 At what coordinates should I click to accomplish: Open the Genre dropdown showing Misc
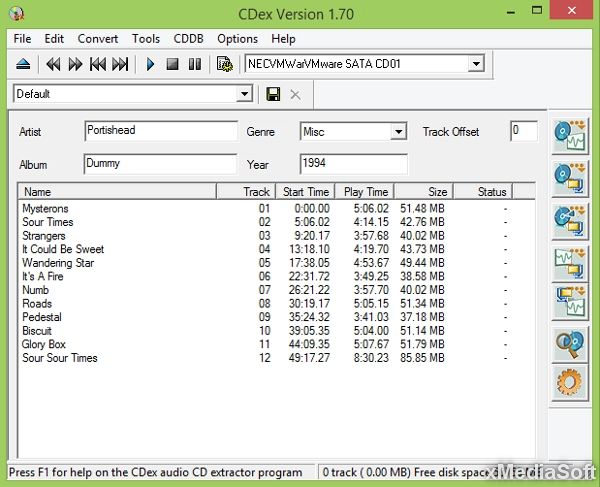coord(398,132)
